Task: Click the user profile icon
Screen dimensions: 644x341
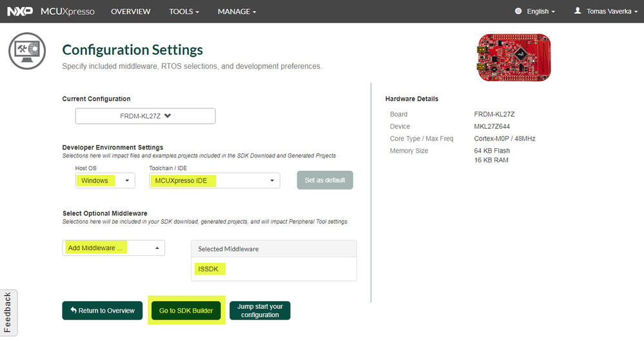Action: (578, 11)
